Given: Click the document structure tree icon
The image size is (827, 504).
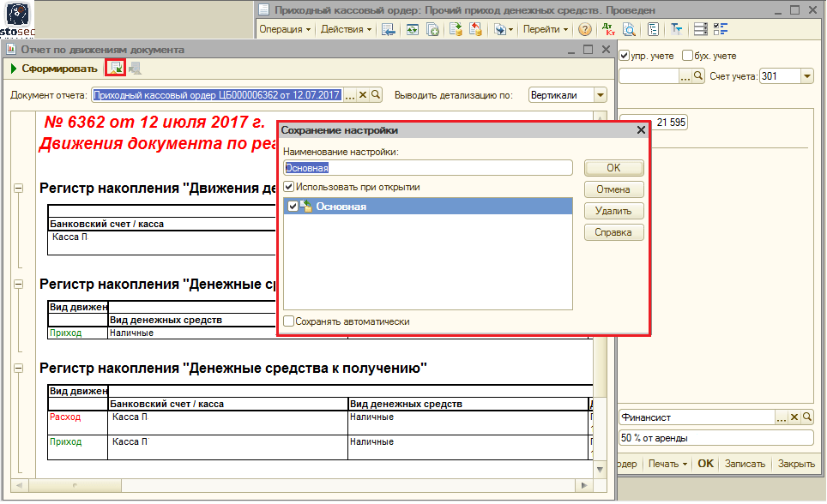Looking at the screenshot, I should click(x=653, y=29).
